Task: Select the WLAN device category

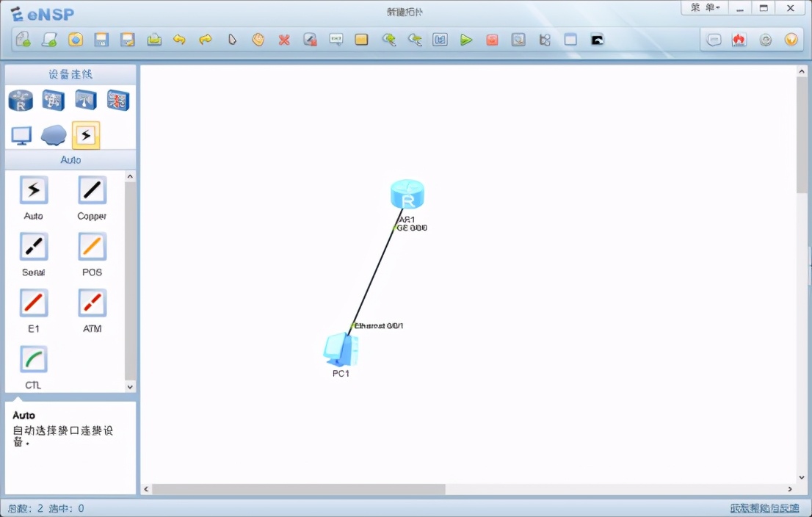Action: (x=86, y=101)
